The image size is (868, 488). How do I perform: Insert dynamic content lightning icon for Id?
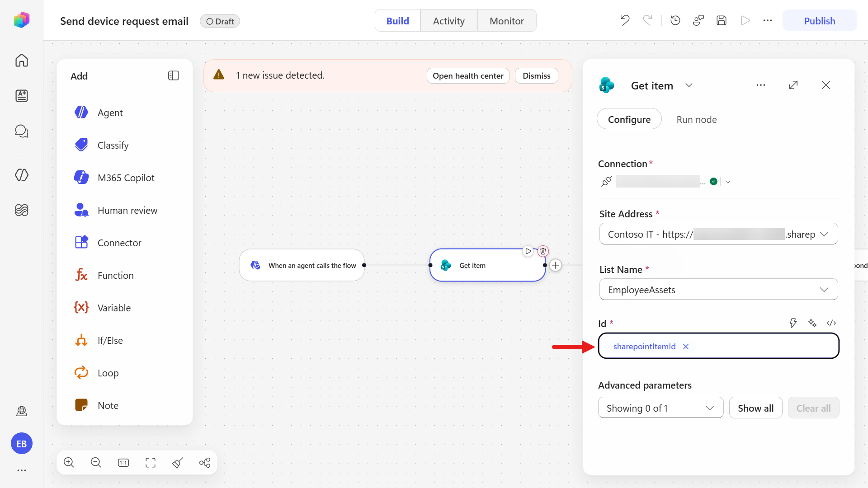[793, 323]
